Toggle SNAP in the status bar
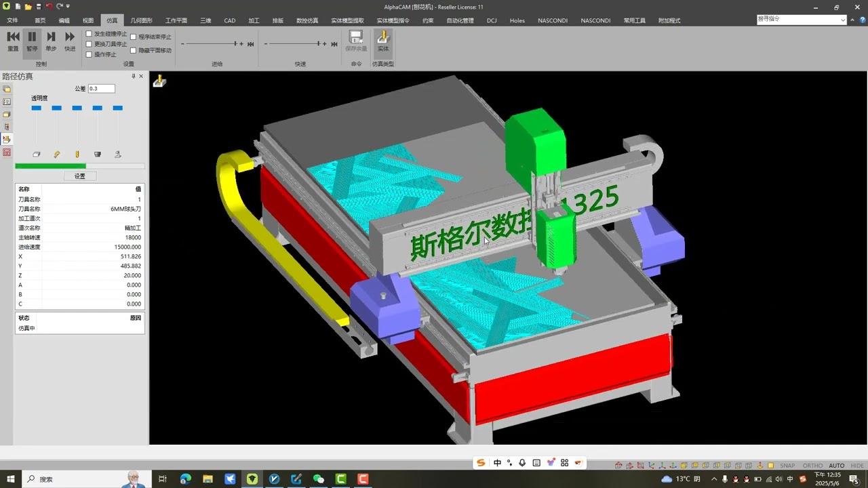The height and width of the screenshot is (488, 868). tap(787, 466)
